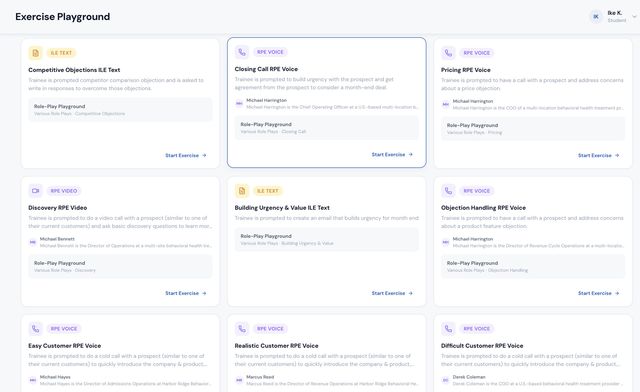
Task: Open Role-Play Playground box in Building Urgency card
Action: pos(327,239)
